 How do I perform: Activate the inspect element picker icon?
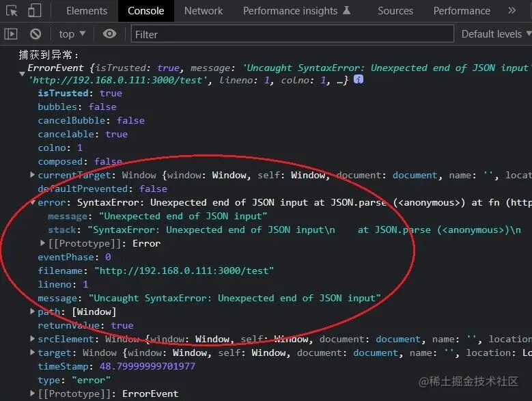[x=12, y=11]
